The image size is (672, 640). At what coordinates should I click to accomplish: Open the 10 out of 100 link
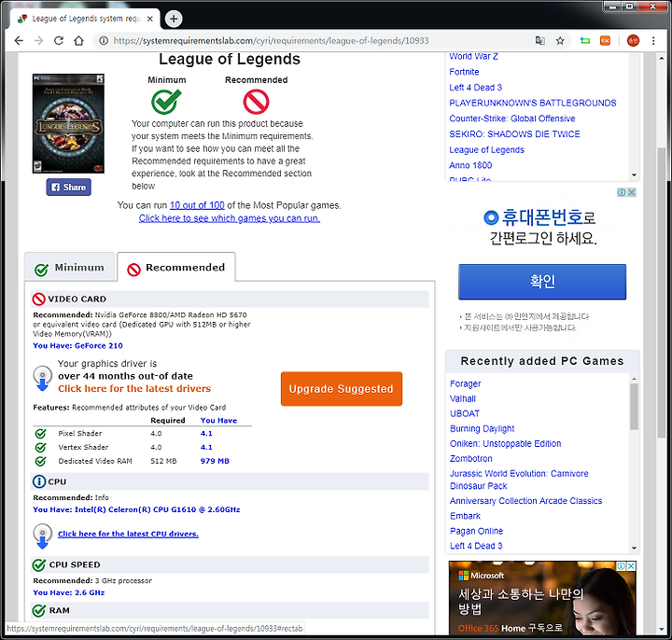tap(197, 205)
